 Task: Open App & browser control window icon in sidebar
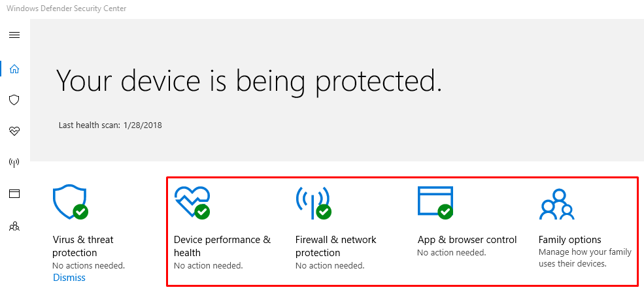(x=14, y=194)
